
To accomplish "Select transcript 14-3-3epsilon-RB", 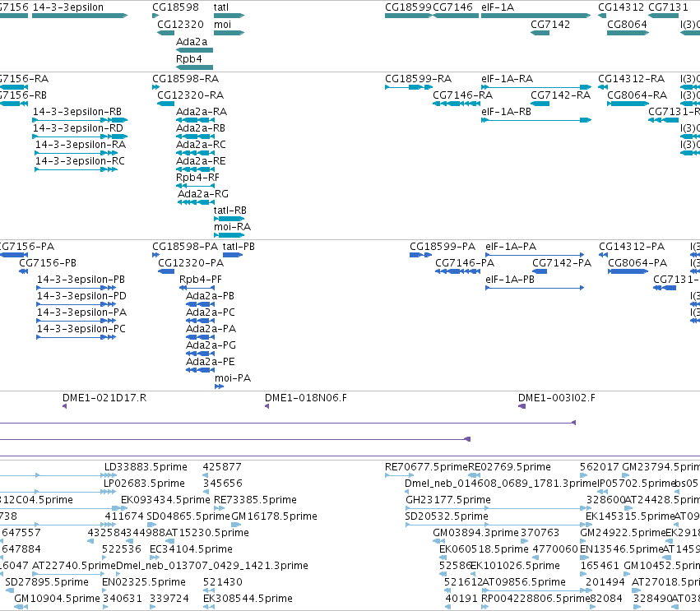I will point(77,112).
